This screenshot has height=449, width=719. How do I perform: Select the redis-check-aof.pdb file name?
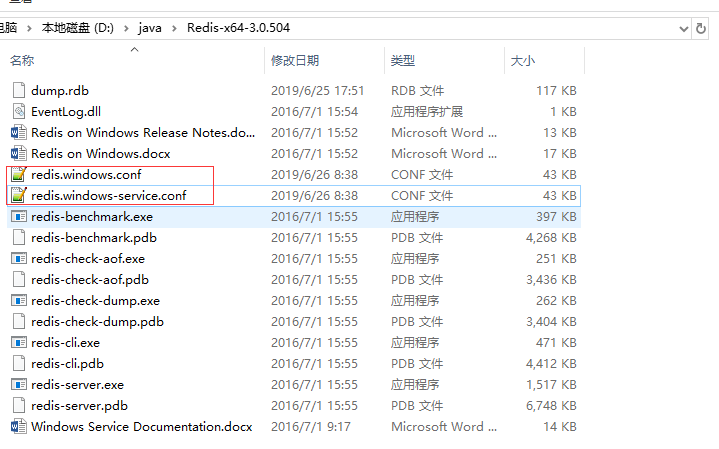point(90,279)
